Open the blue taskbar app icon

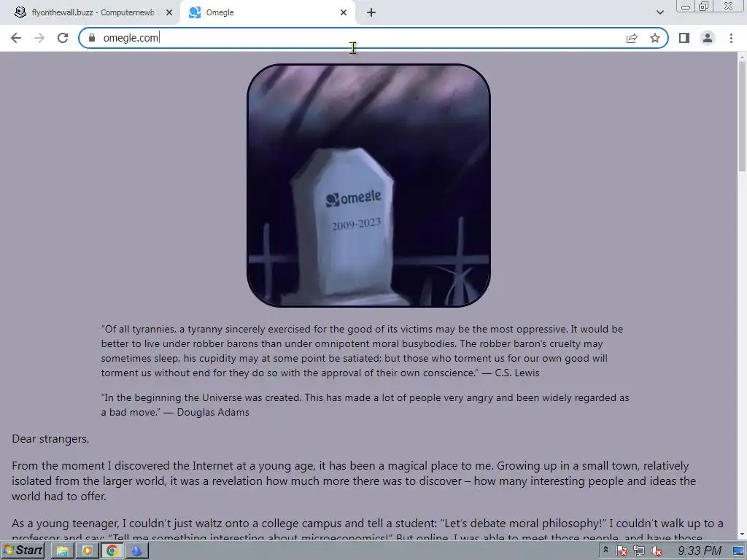136,551
